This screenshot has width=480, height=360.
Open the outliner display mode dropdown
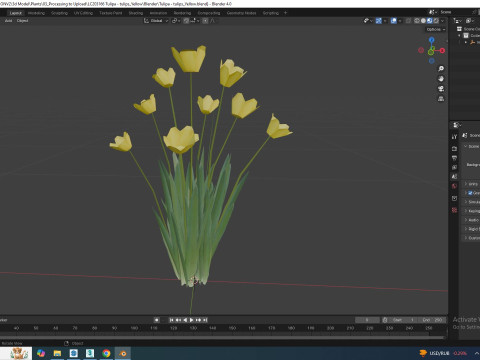[470, 21]
